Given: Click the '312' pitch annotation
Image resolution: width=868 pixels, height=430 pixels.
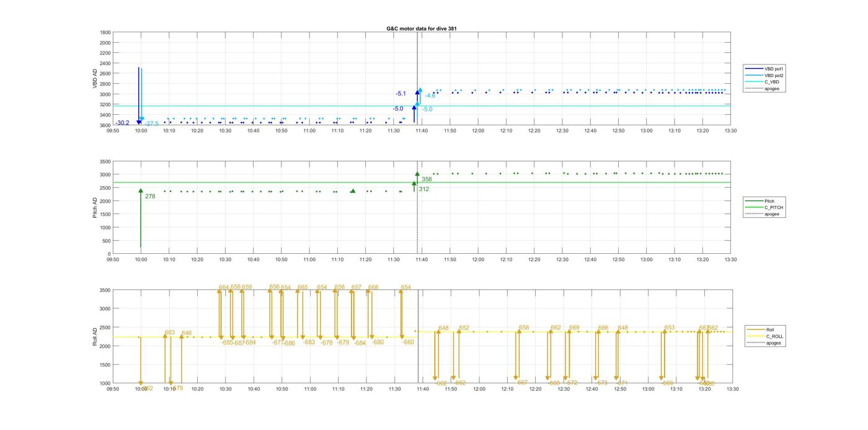Looking at the screenshot, I should (424, 189).
